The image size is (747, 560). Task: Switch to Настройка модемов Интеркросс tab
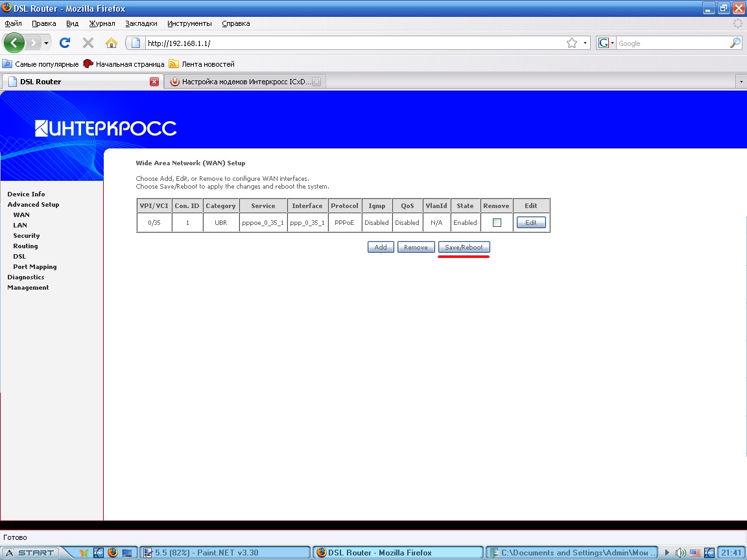coord(245,82)
